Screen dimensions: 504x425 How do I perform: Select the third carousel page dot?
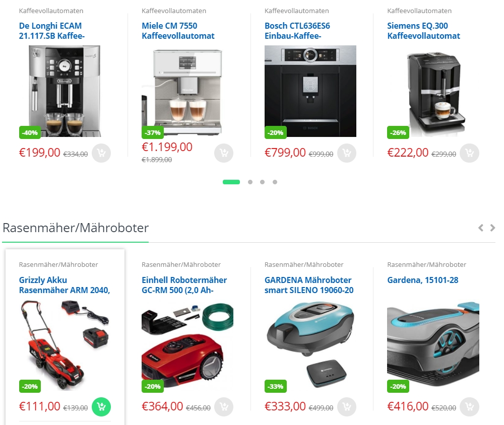click(262, 182)
